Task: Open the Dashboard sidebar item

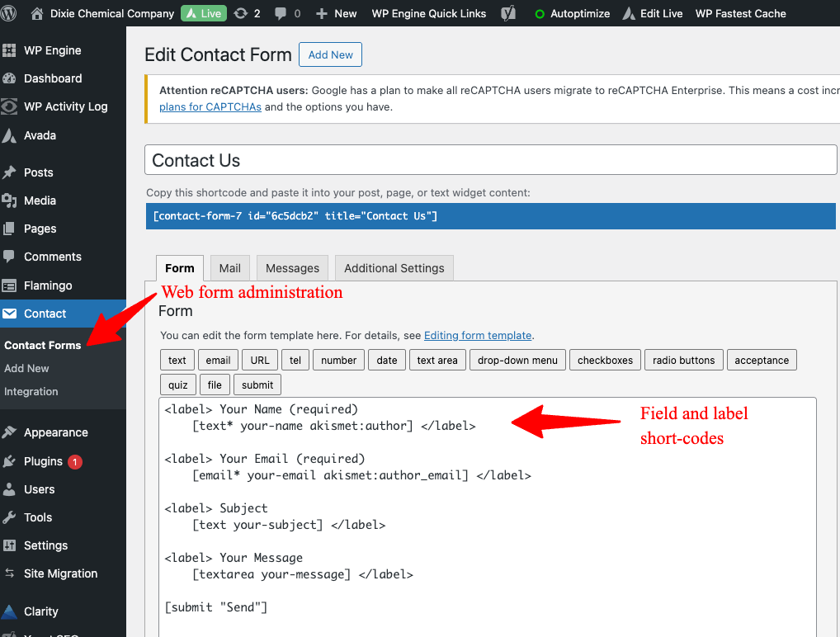Action: (53, 78)
